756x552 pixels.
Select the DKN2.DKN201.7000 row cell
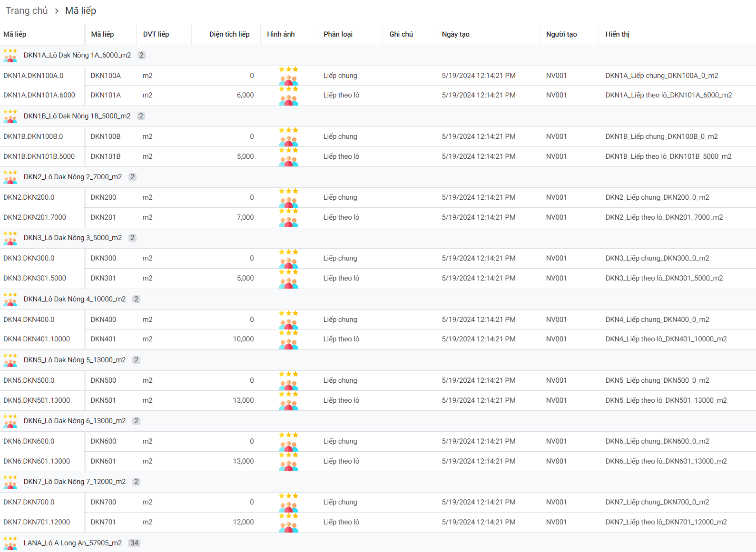click(x=35, y=217)
